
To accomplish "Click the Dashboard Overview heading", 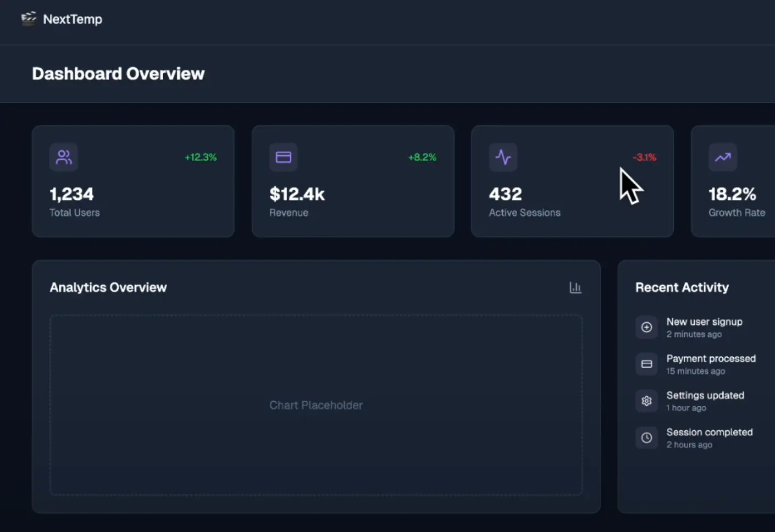I will (x=118, y=74).
